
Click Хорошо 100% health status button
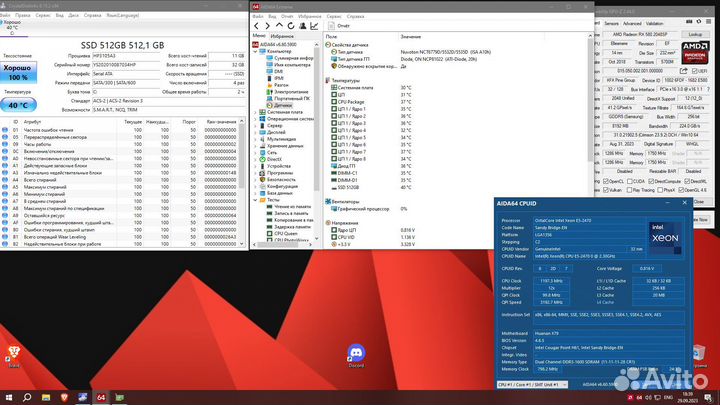click(18, 73)
